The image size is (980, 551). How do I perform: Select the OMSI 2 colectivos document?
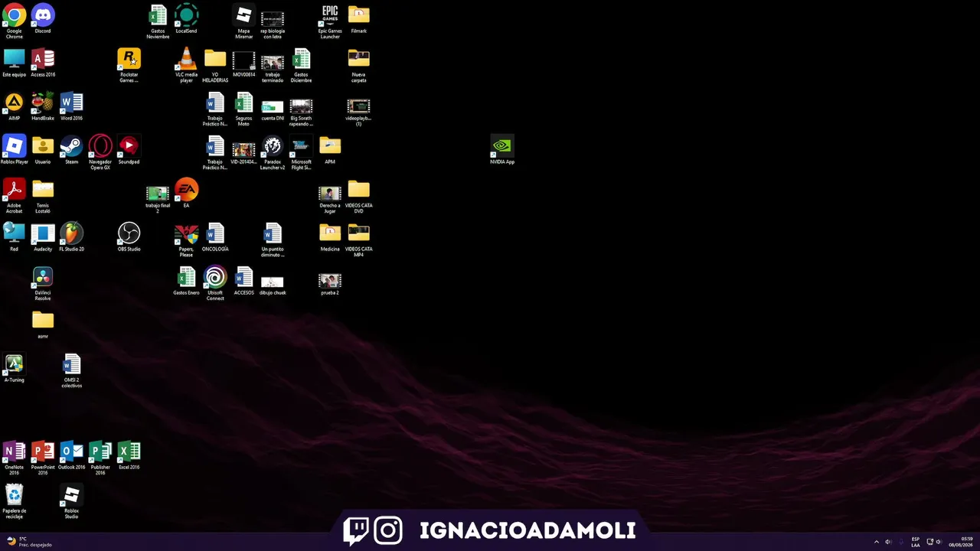point(71,364)
